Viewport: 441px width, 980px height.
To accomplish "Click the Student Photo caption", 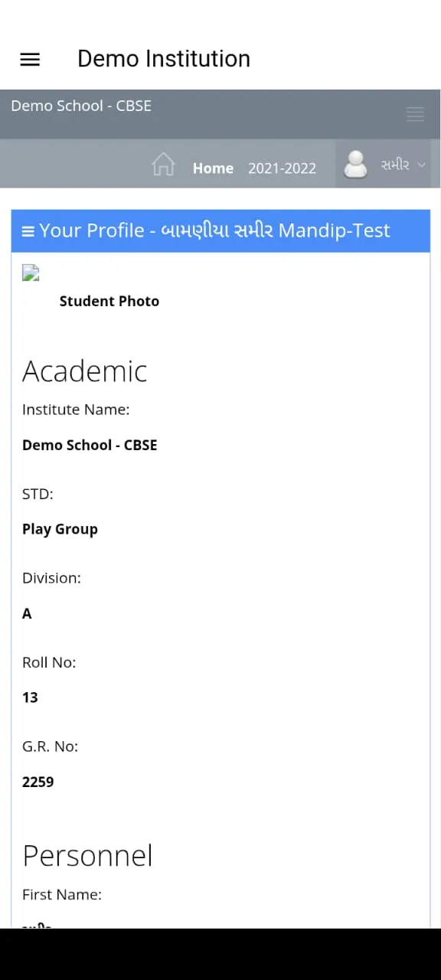I will point(109,301).
